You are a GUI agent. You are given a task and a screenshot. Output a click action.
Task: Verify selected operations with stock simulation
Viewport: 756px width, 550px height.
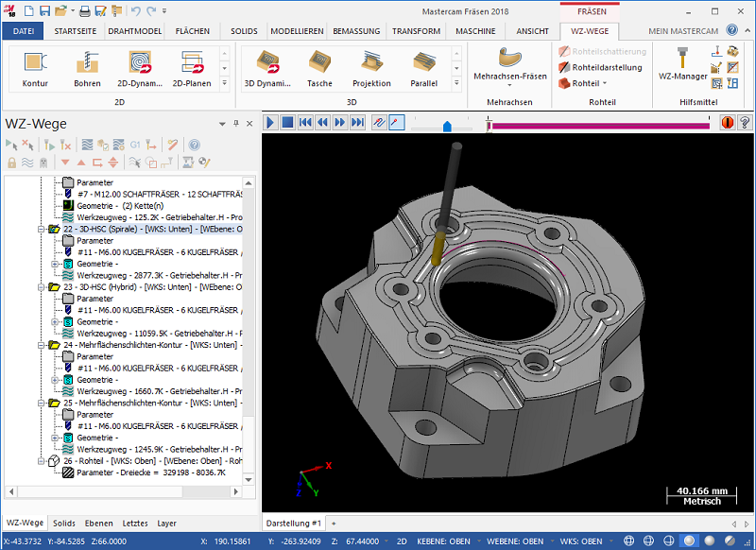coord(103,145)
